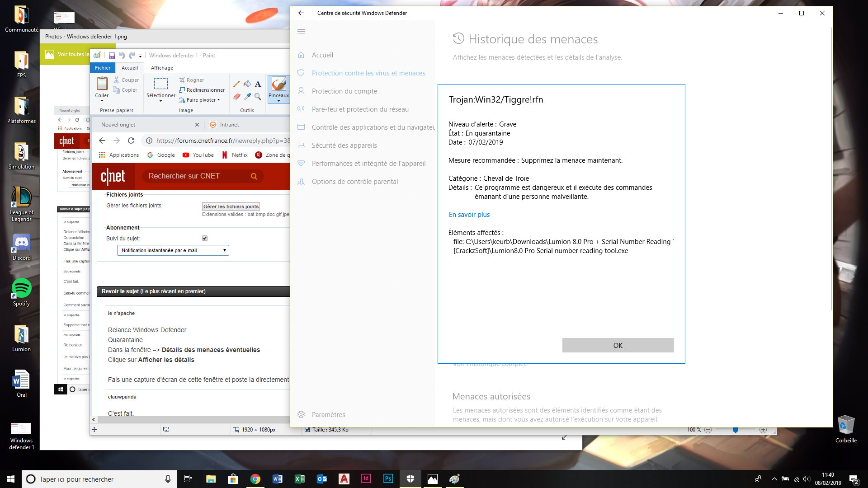Click the zoom in plus button in Paint
The width and height of the screenshot is (868, 488).
click(763, 430)
